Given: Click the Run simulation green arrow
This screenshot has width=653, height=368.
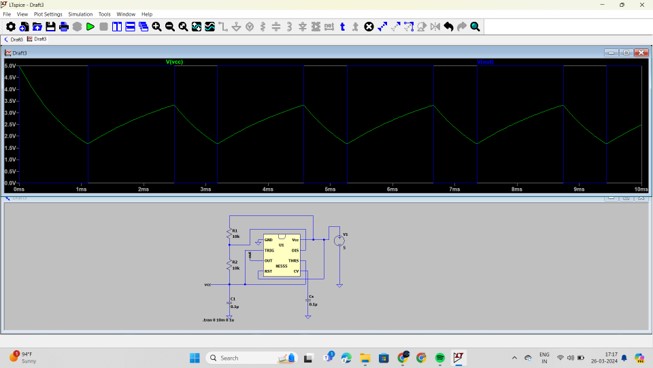Looking at the screenshot, I should tap(90, 27).
